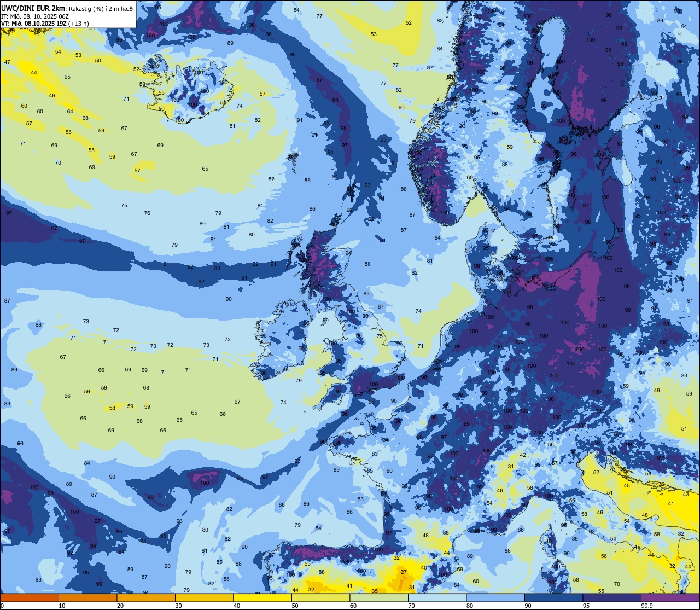
Task: Pick the pale yellow 50–60 legend swatch
Action: (x=320, y=598)
